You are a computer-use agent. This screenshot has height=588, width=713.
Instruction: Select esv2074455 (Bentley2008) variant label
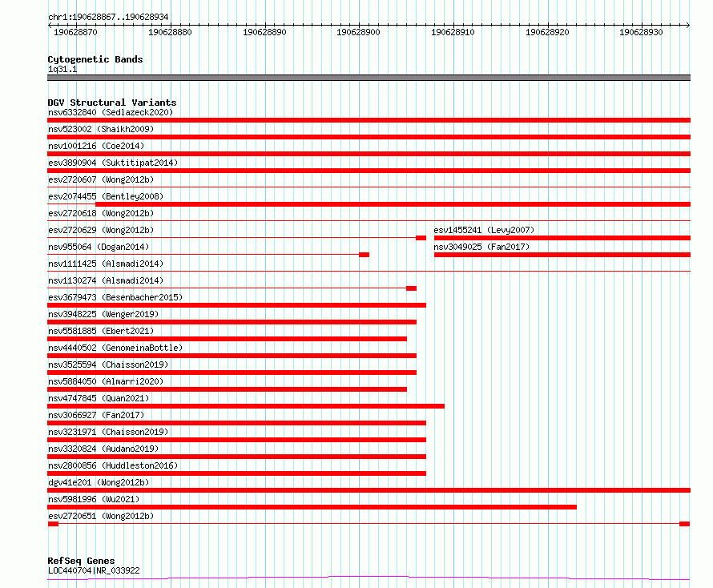pyautogui.click(x=106, y=196)
